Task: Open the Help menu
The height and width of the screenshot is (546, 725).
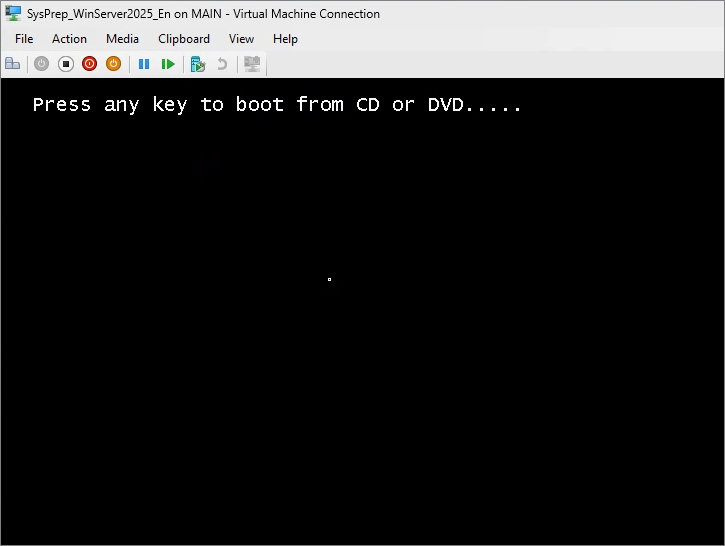Action: 285,39
